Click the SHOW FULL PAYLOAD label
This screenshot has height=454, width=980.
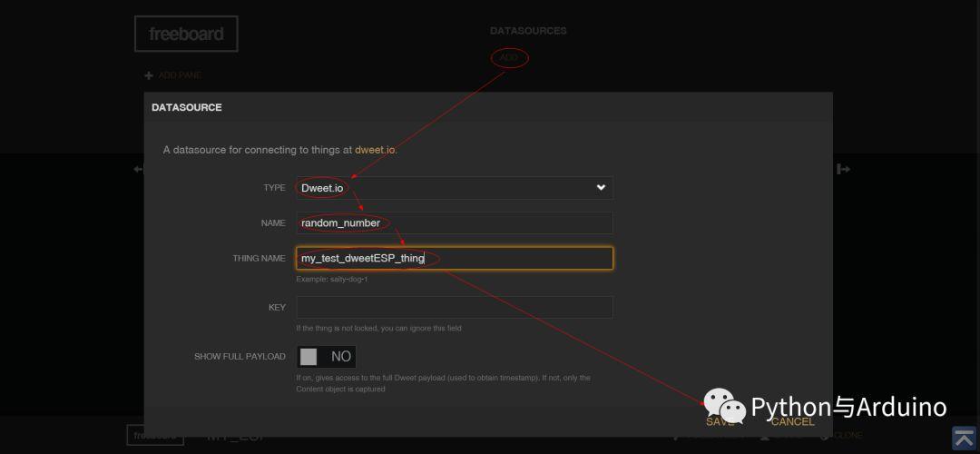(x=240, y=357)
